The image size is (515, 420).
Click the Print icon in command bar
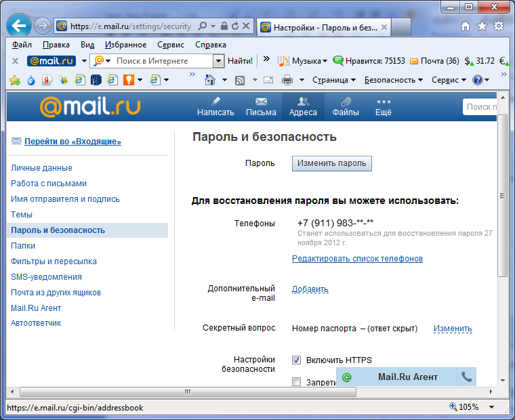pyautogui.click(x=287, y=80)
